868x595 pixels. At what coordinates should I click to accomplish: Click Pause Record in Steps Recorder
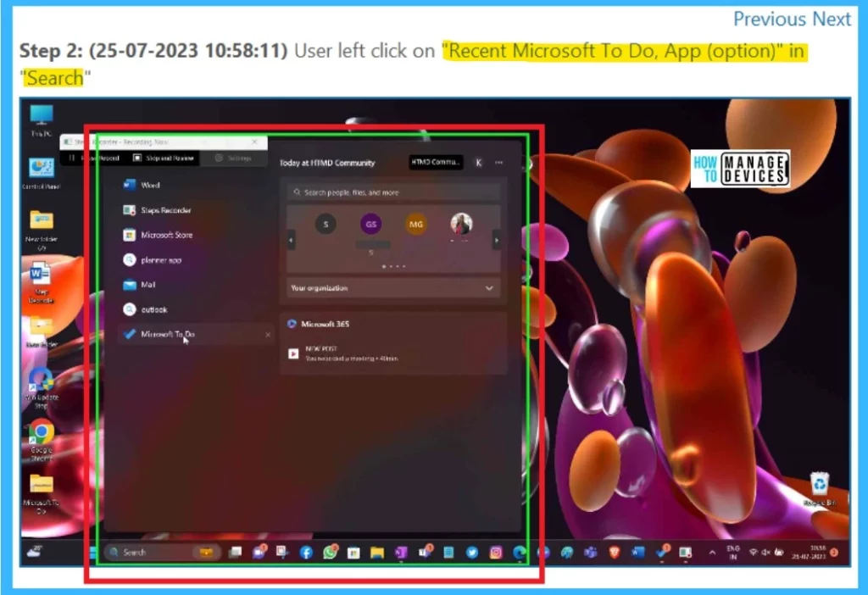tap(95, 158)
